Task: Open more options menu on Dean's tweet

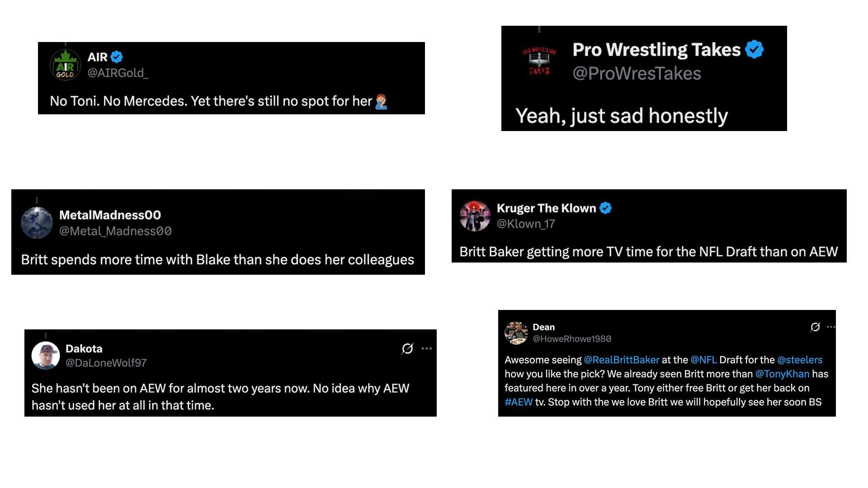Action: 830,327
